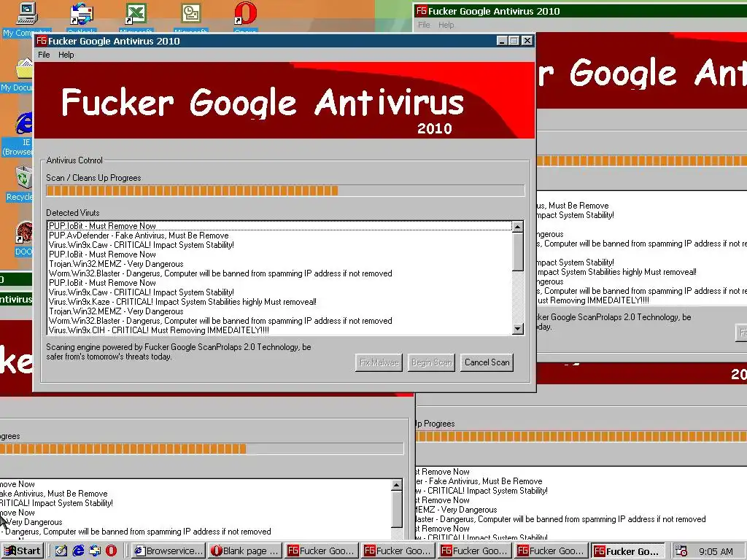Select 'ust Removing IMMEDAITELY!!!!' in the top-right window
The width and height of the screenshot is (747, 560).
[593, 300]
